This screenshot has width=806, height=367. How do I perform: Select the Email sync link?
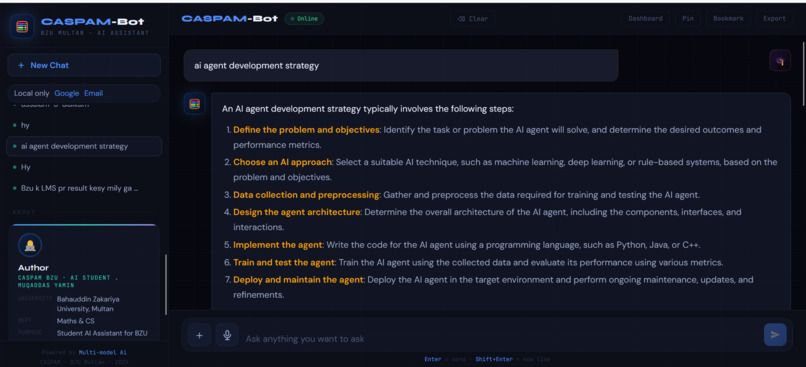(94, 93)
